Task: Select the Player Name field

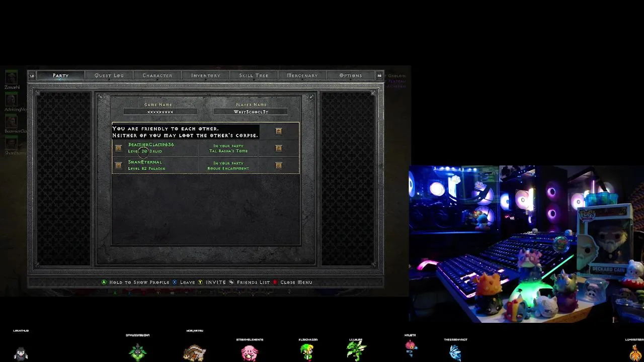Action: point(251,112)
